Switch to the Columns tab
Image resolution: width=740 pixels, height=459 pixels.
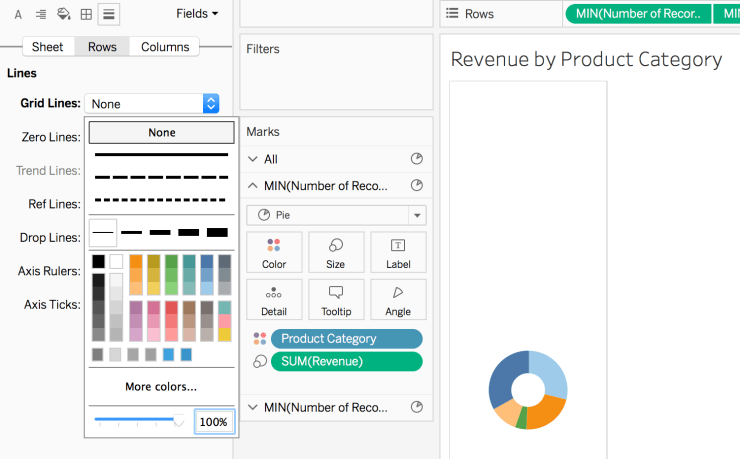click(x=164, y=47)
